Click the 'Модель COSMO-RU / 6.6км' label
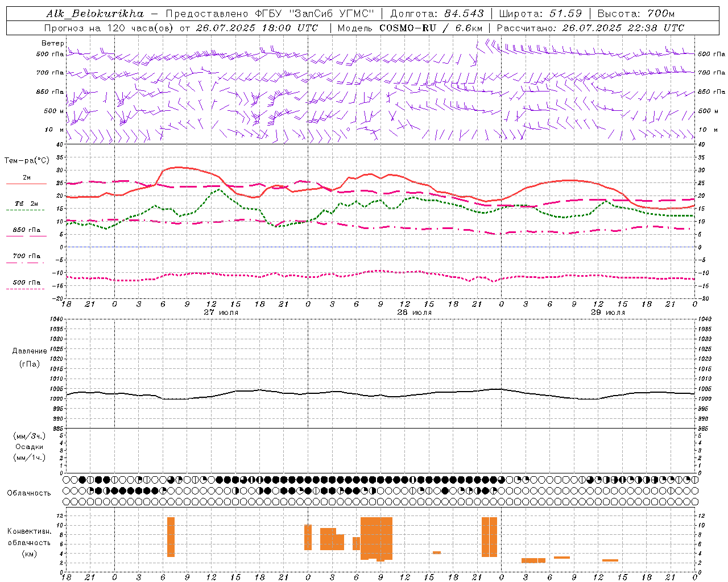The width and height of the screenshot is (728, 582). (x=410, y=28)
